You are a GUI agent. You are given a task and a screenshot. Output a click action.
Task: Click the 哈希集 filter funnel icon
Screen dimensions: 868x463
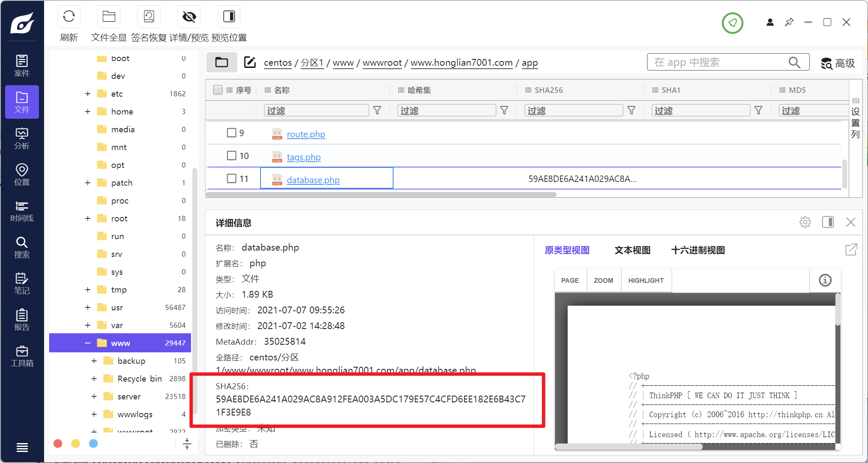pyautogui.click(x=504, y=111)
